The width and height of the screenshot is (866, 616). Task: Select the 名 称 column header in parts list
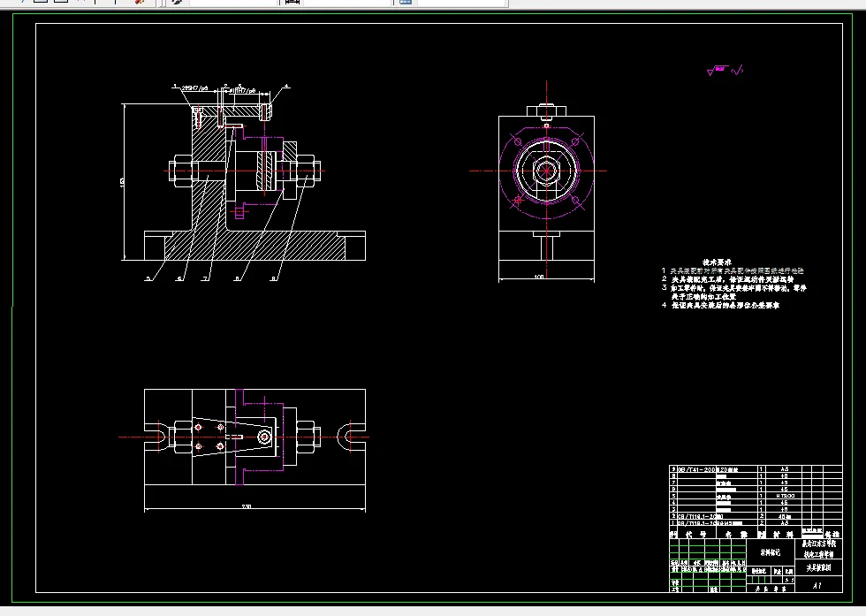pos(737,534)
